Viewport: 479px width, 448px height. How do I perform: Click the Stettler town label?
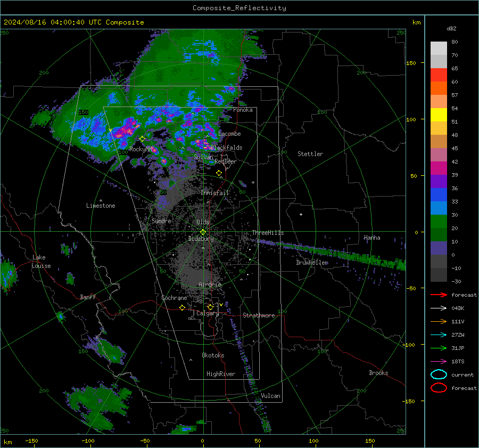coord(310,154)
